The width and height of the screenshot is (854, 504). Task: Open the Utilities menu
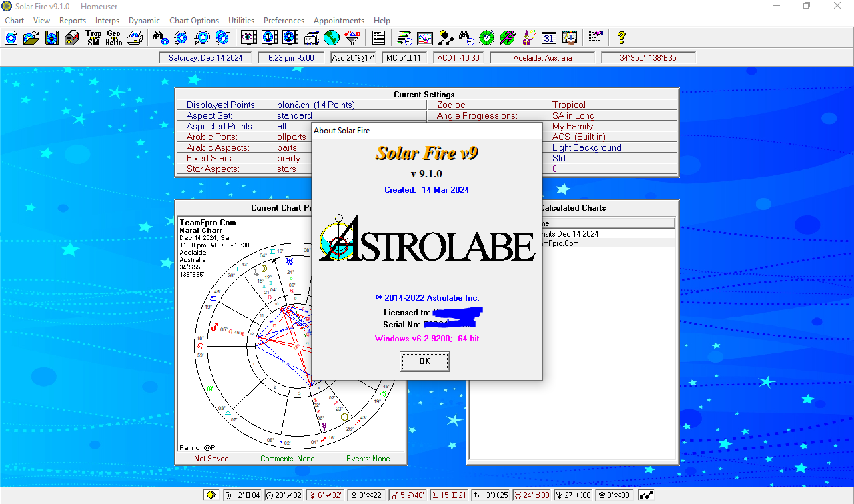tap(242, 21)
